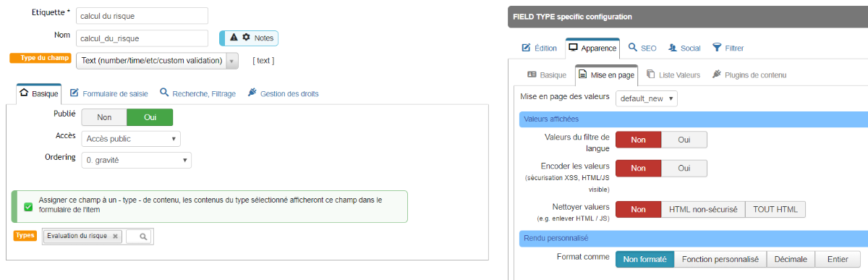Set Publié to Oui
Screen dimensions: 868x280
(150, 117)
